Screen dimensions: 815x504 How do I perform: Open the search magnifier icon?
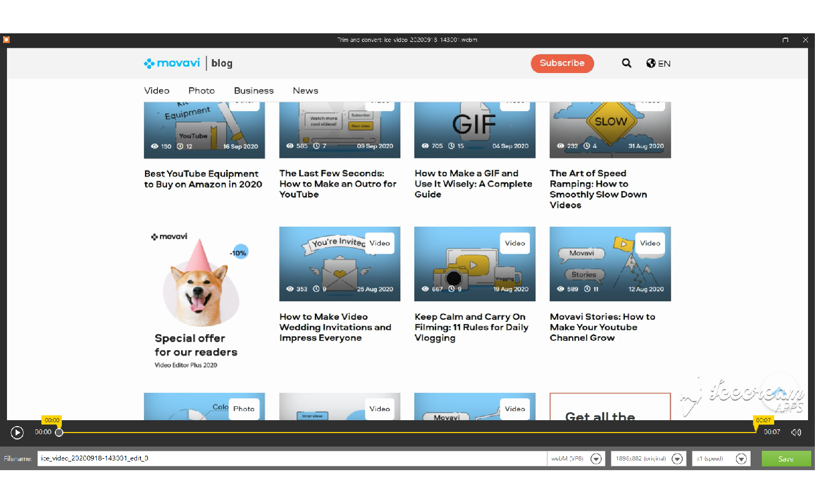tap(626, 63)
